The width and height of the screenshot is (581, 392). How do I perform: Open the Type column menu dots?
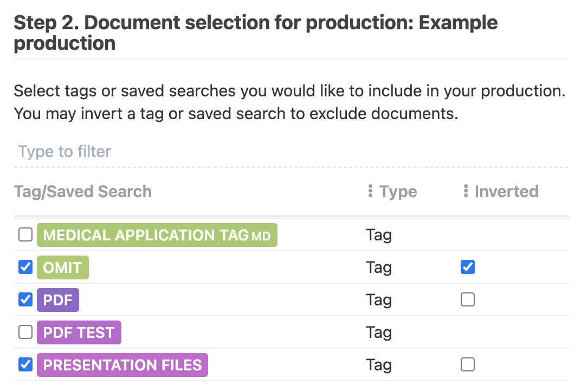point(370,191)
